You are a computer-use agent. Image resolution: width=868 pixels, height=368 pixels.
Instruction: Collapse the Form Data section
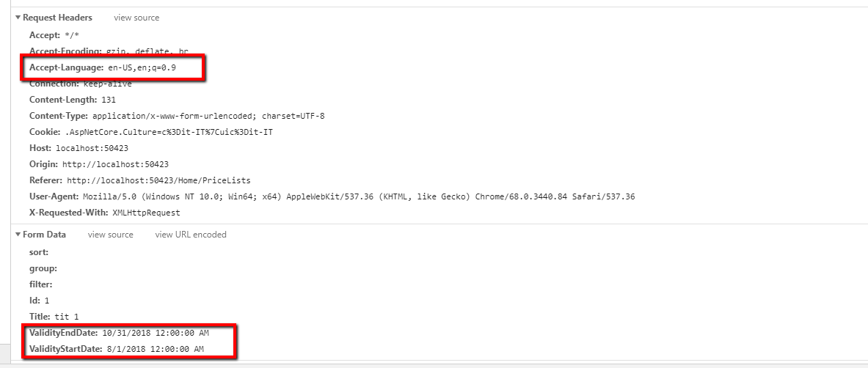18,235
